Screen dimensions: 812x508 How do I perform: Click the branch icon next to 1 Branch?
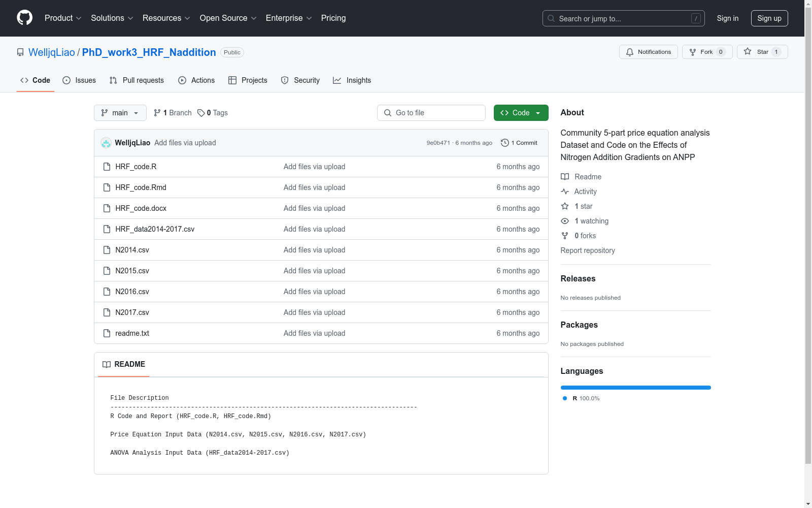(157, 113)
